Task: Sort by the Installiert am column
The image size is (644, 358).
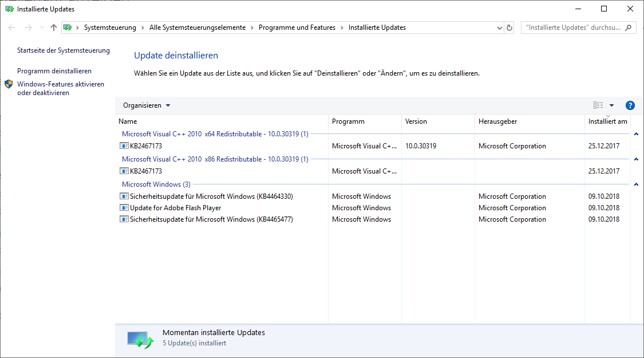Action: click(x=607, y=121)
